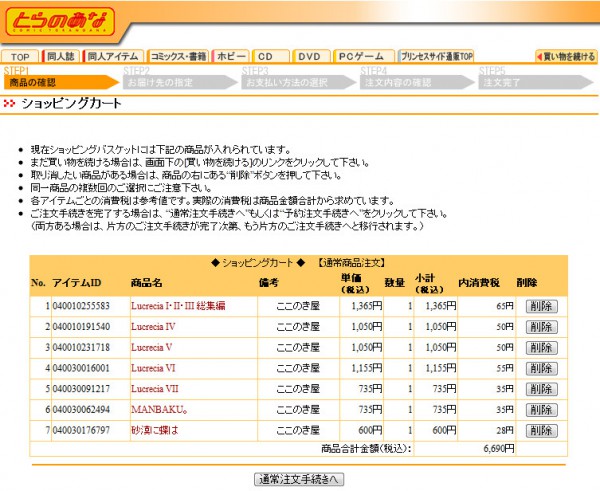
Task: Open the CD category tab
Action: (x=266, y=57)
